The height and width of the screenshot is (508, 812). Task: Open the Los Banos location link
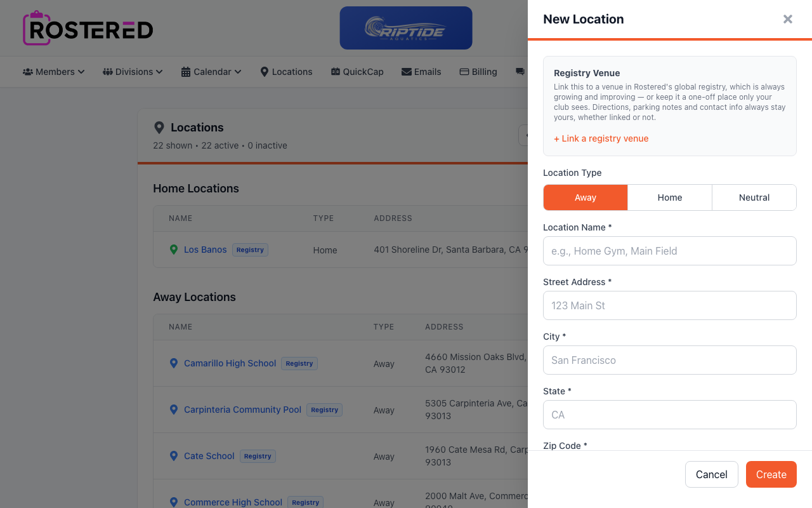click(x=206, y=250)
